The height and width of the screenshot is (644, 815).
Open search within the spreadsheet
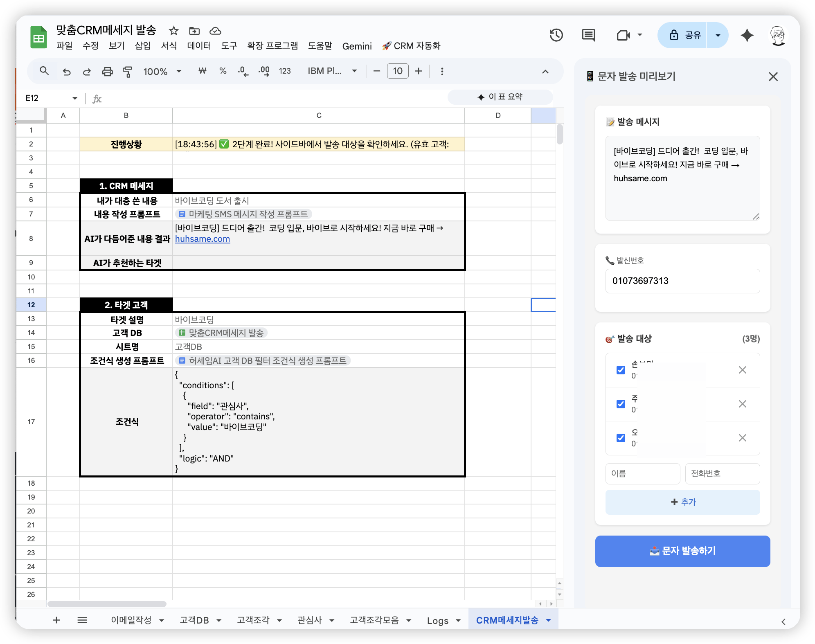pos(44,71)
